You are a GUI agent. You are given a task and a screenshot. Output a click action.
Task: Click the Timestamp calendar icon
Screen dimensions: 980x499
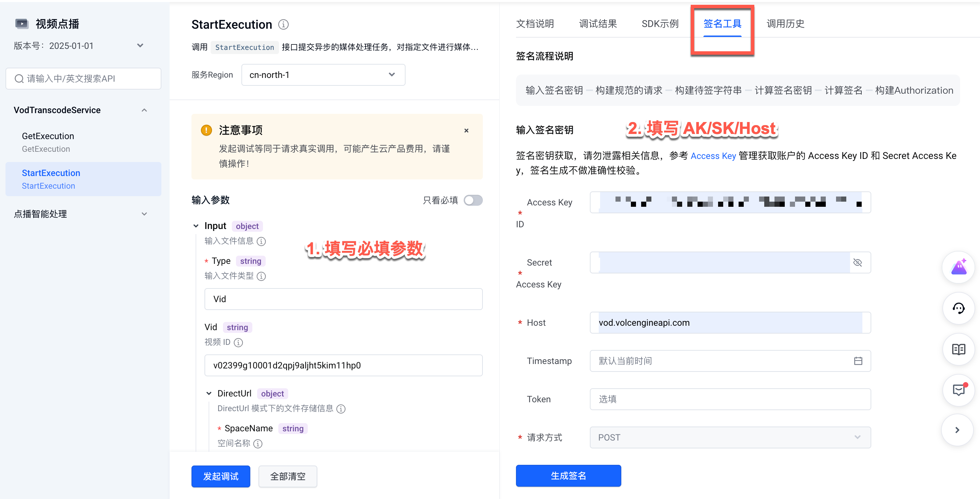click(858, 361)
